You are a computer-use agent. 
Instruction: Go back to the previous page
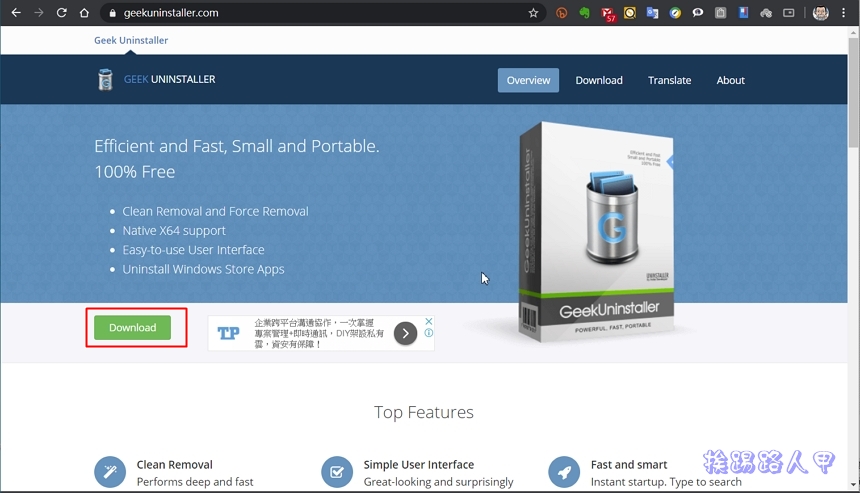(16, 13)
